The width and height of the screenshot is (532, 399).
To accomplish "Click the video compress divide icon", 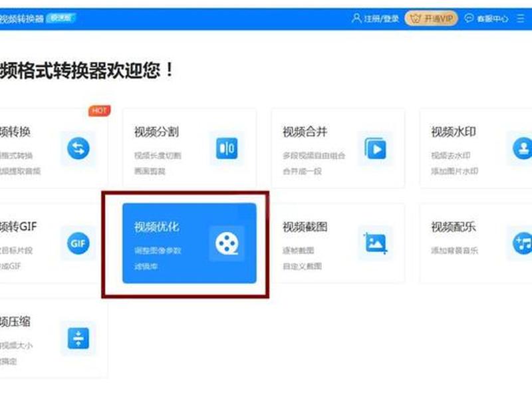I will (78, 338).
